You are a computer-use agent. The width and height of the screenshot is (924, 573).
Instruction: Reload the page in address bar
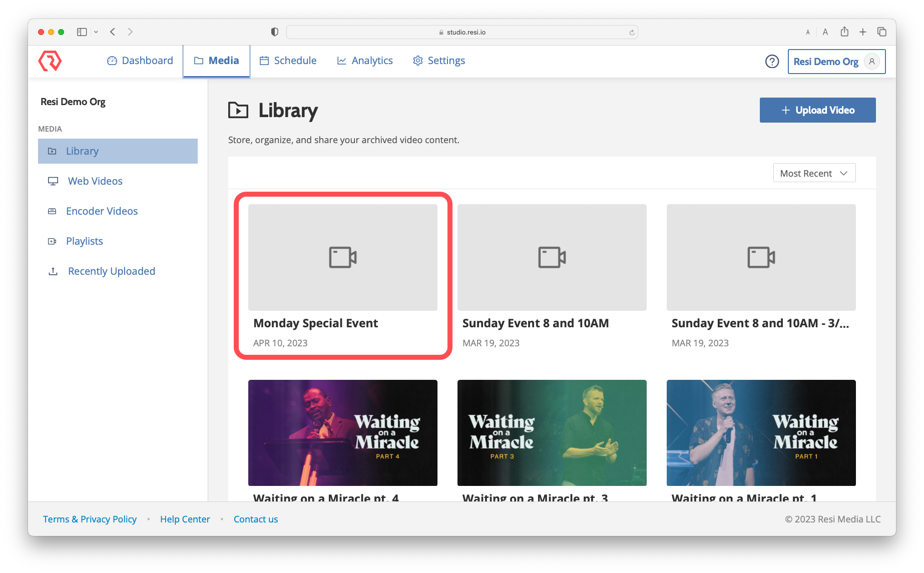tap(632, 33)
